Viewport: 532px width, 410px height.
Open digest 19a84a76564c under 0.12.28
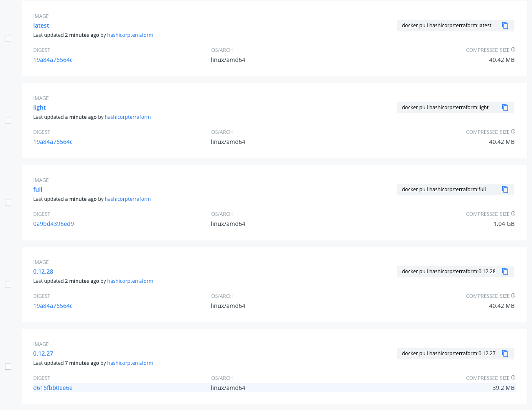(x=53, y=306)
